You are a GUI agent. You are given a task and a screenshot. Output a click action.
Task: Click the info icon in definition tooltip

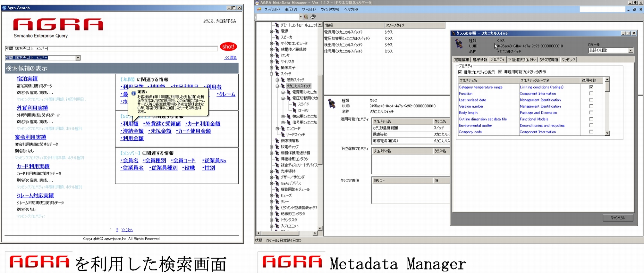click(133, 93)
